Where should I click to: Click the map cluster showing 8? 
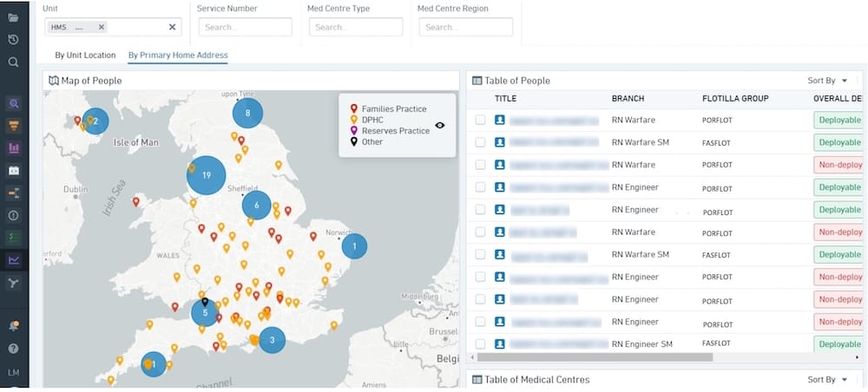pyautogui.click(x=247, y=113)
